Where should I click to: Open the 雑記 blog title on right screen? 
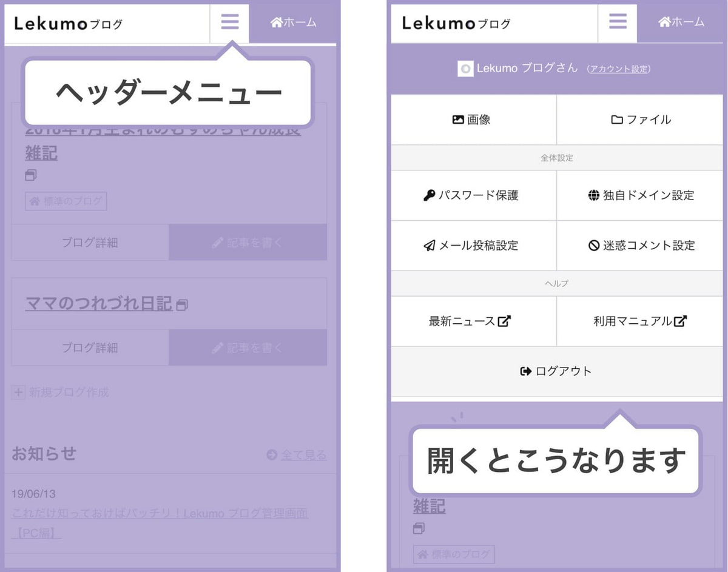430,506
